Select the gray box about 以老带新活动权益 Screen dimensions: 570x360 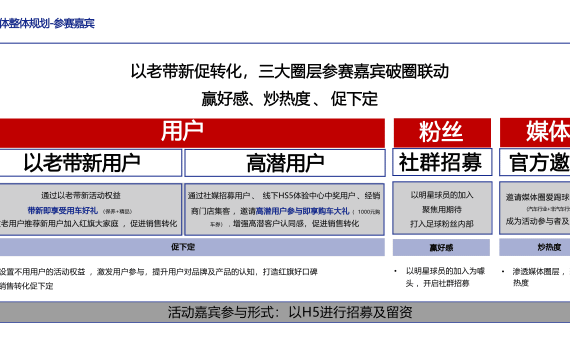coord(91,209)
